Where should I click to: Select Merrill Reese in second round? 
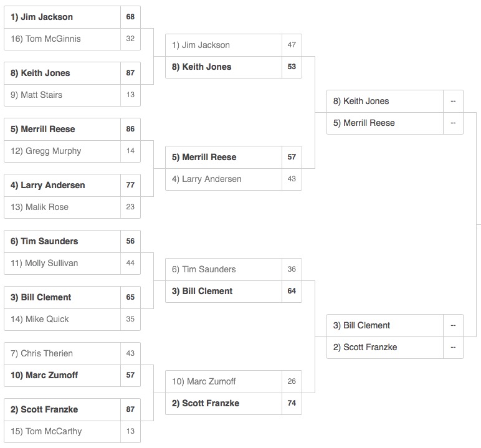click(x=234, y=157)
